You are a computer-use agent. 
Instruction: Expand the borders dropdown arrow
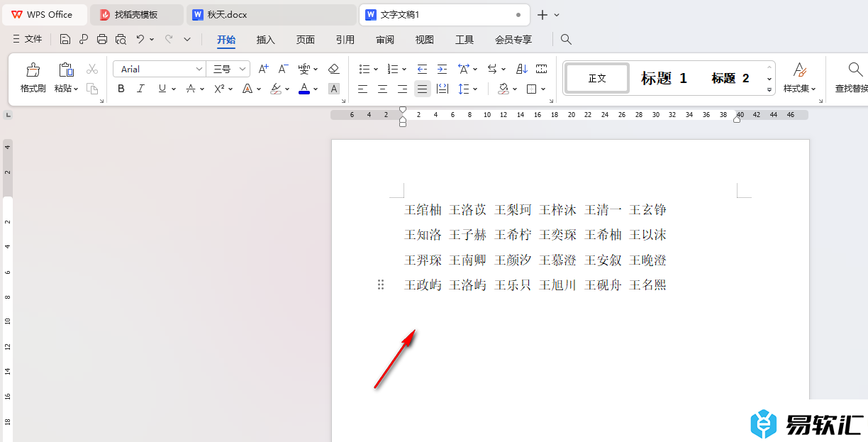(543, 89)
